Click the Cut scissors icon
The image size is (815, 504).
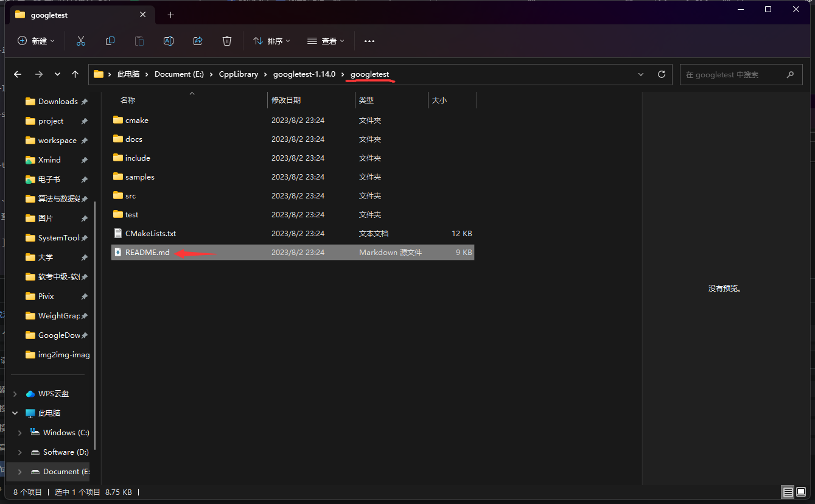tap(81, 41)
